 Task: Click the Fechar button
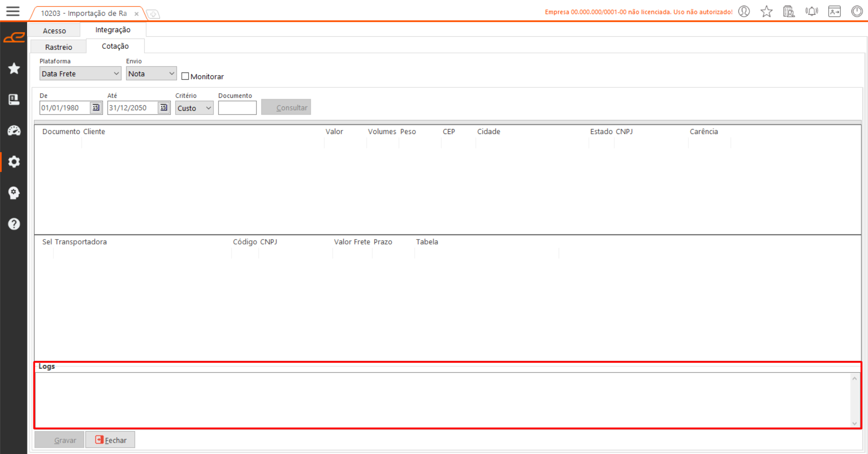coord(110,440)
